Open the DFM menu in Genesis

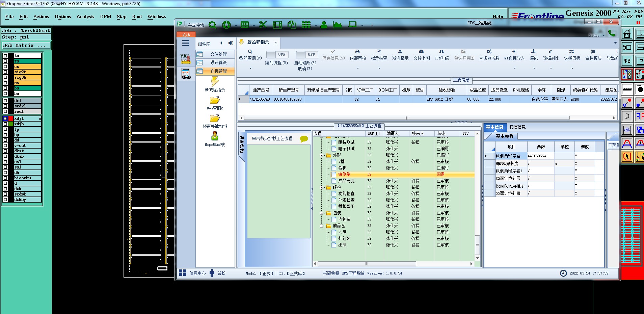tap(106, 17)
